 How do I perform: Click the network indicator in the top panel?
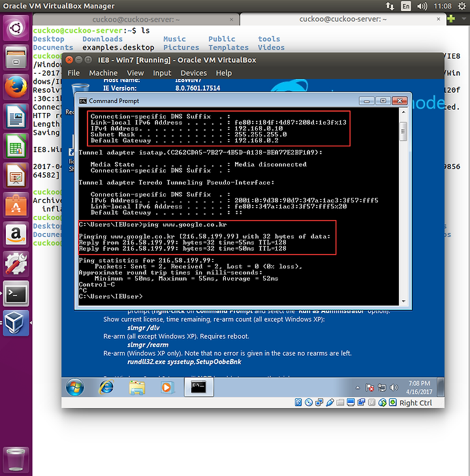click(390, 6)
